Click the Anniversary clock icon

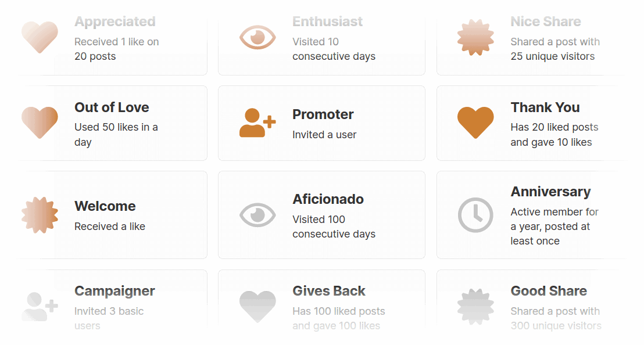(x=475, y=215)
